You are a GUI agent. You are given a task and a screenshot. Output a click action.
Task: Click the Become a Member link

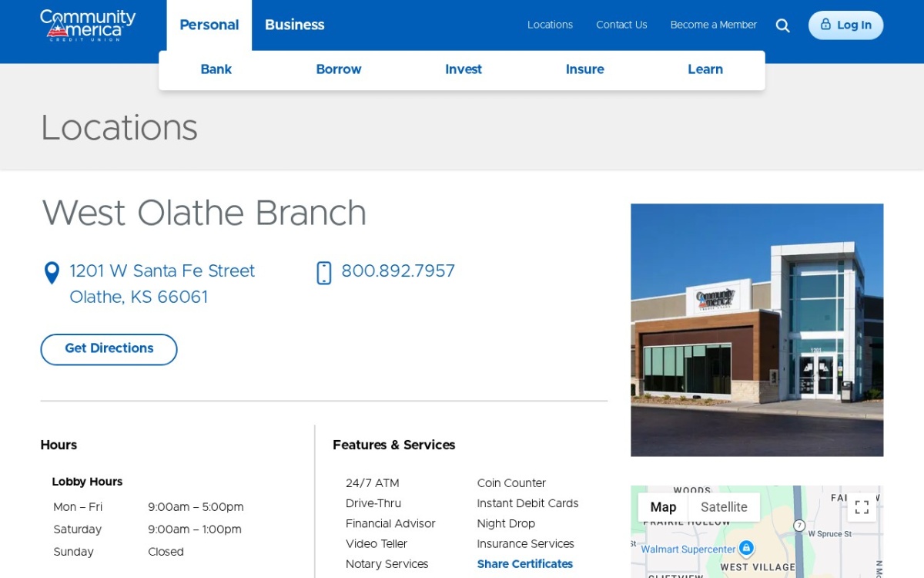tap(714, 25)
